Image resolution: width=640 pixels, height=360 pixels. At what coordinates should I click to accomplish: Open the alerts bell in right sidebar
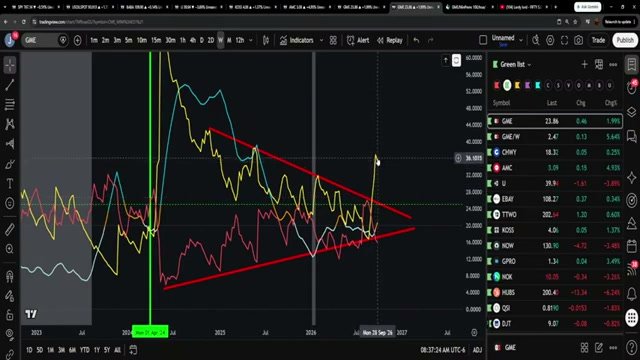tap(631, 293)
